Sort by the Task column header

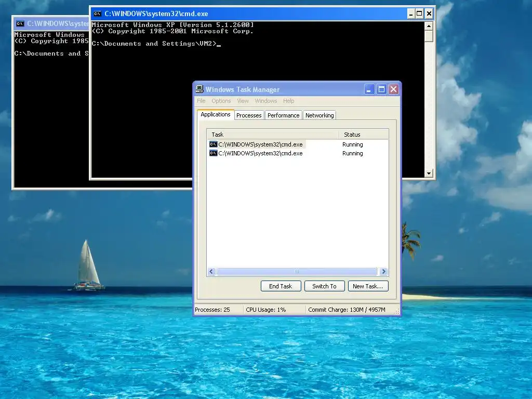click(273, 135)
